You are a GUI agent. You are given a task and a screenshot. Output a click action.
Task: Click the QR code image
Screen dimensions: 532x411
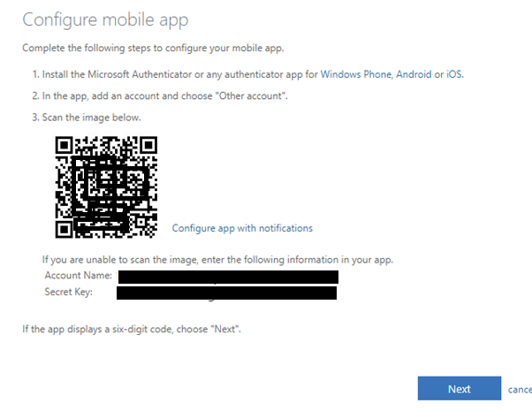click(106, 187)
